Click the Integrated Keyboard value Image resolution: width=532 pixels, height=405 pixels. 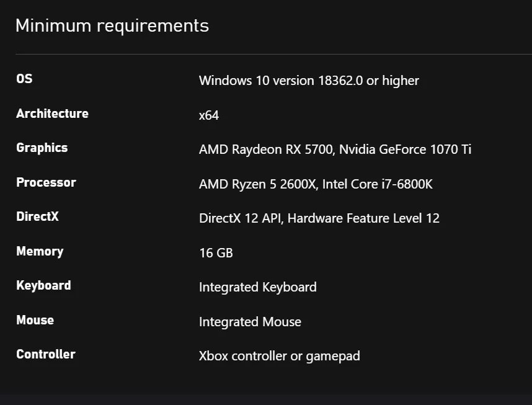tap(257, 287)
